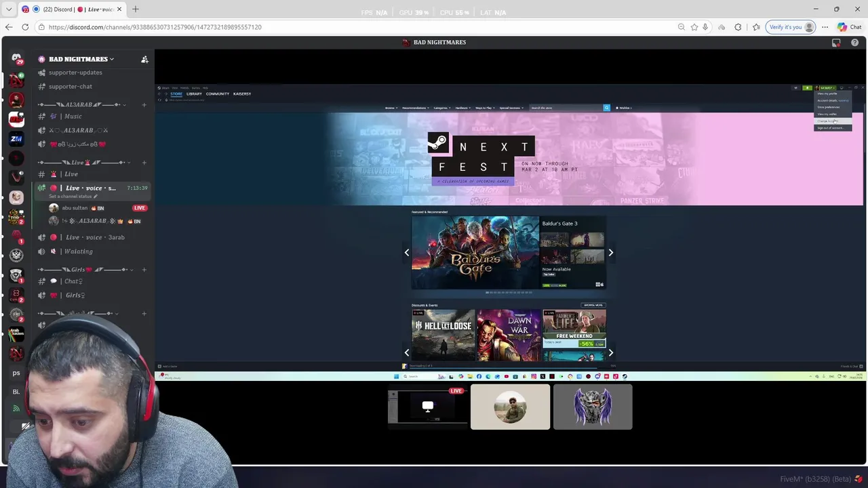868x488 pixels.
Task: Open Copilot Chat button
Action: tap(849, 27)
